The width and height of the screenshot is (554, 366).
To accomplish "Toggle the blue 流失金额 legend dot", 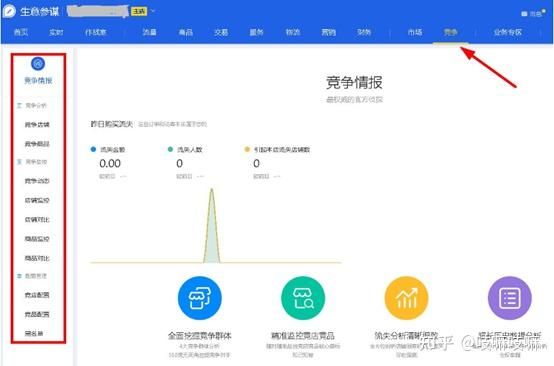I will pos(93,149).
